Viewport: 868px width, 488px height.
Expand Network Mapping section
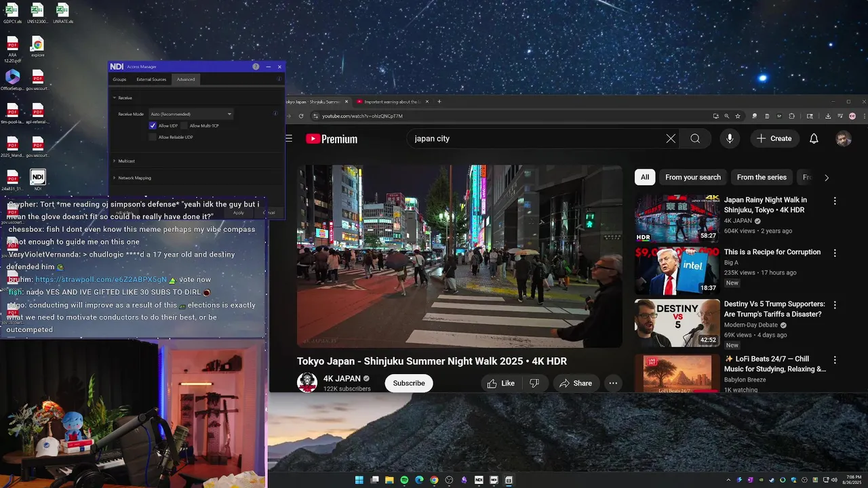click(x=115, y=178)
